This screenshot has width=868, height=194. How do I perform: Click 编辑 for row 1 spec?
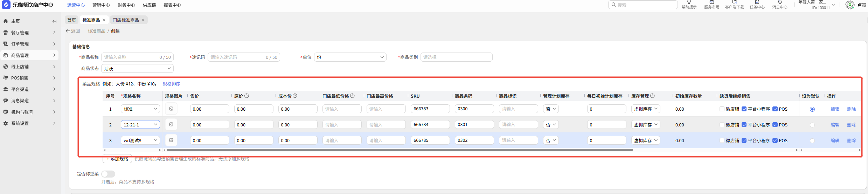point(835,109)
